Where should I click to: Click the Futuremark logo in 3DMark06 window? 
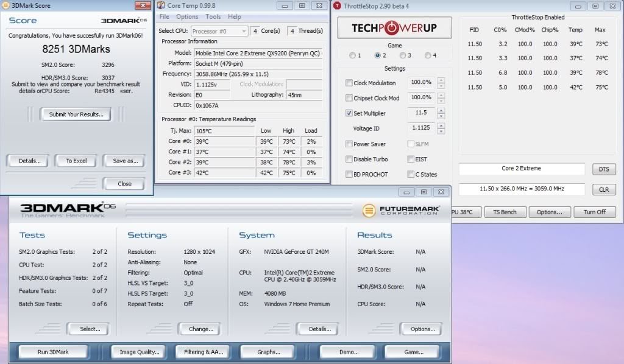[401, 210]
